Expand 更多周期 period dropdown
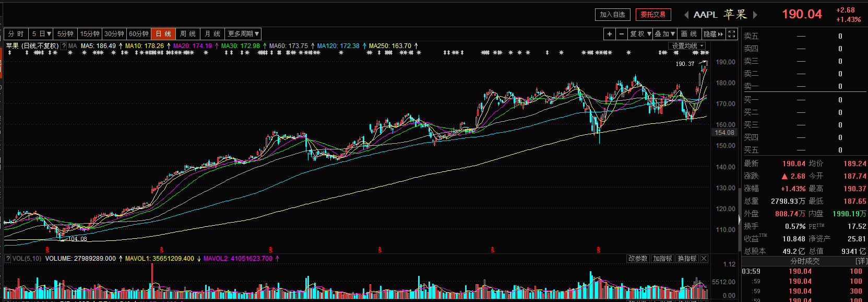Screen dimensions: 868x302 243,34
